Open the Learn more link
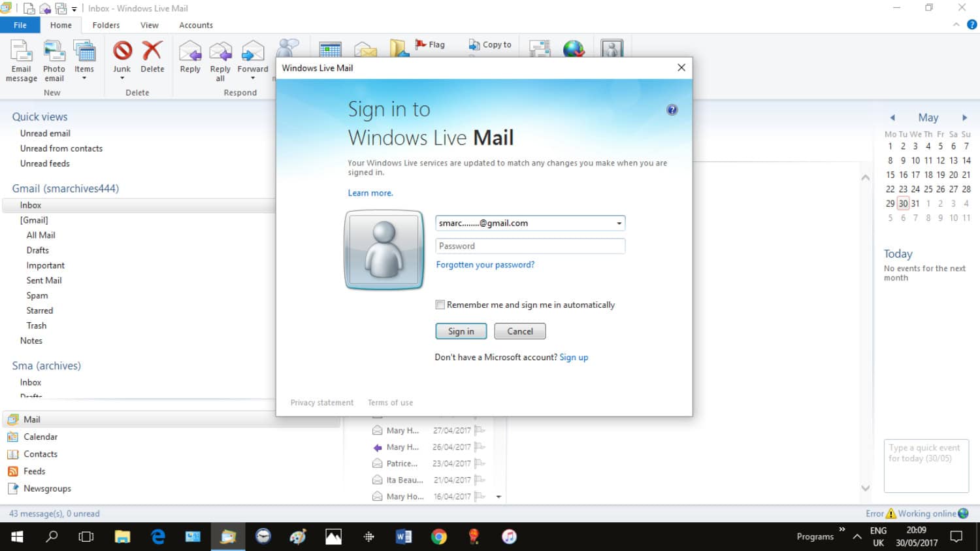Image resolution: width=980 pixels, height=551 pixels. pyautogui.click(x=370, y=193)
